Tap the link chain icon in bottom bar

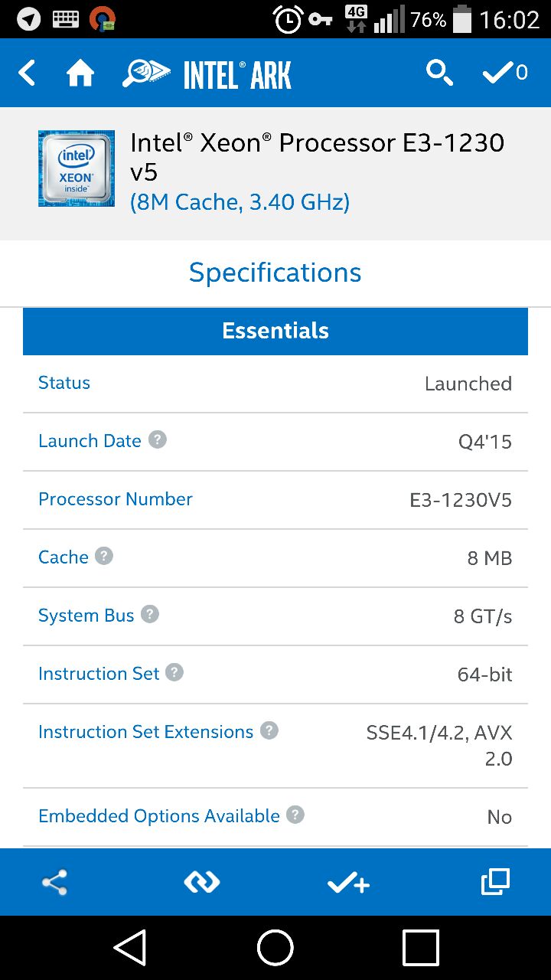pos(202,883)
